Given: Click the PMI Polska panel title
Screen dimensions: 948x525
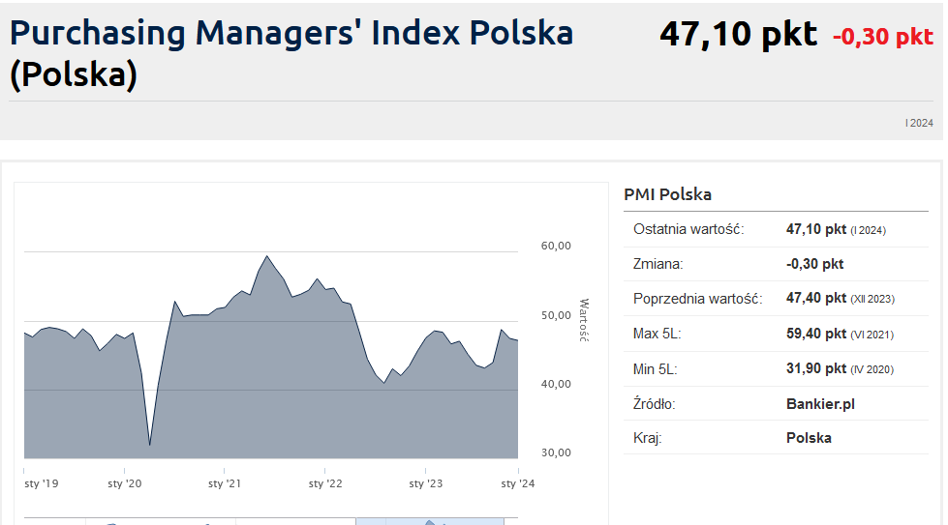Looking at the screenshot, I should [667, 194].
